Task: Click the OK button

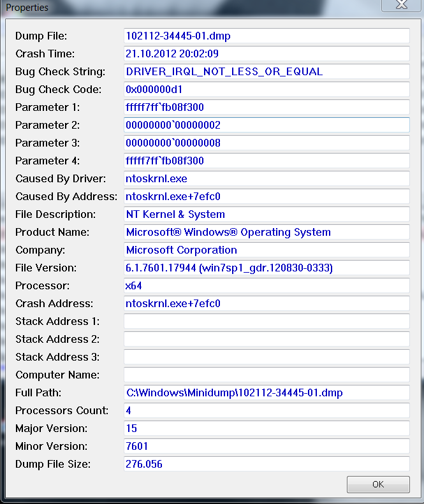Action: (378, 484)
